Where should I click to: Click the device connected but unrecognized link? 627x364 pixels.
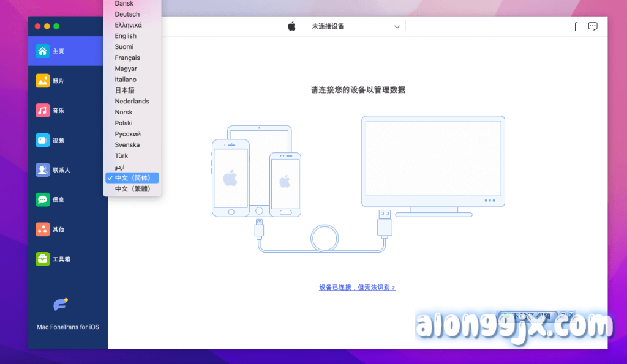[x=357, y=288]
